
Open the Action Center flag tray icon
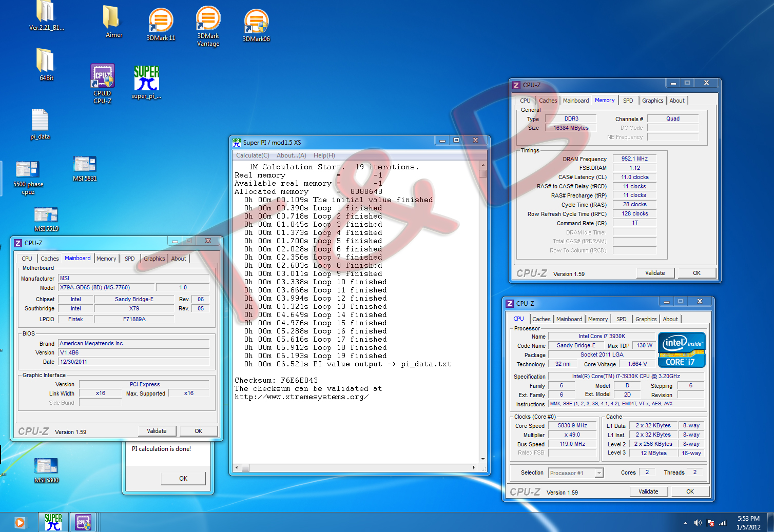click(710, 523)
